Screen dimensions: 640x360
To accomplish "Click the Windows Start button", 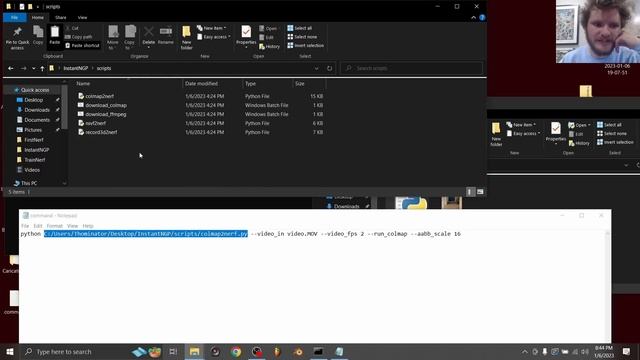I will 10,351.
